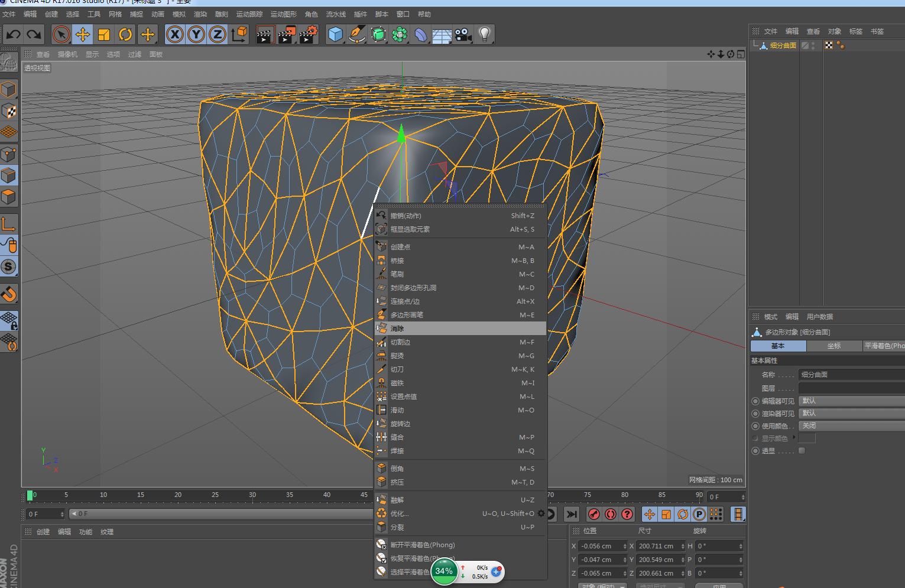Image resolution: width=905 pixels, height=588 pixels.
Task: Click the Undo arrow in the toolbar
Action: 13,35
